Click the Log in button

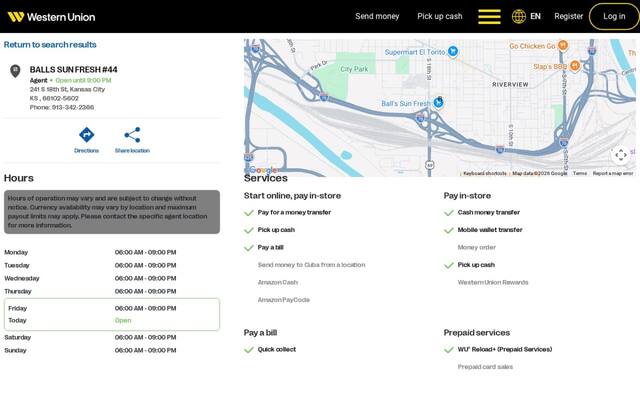(614, 16)
